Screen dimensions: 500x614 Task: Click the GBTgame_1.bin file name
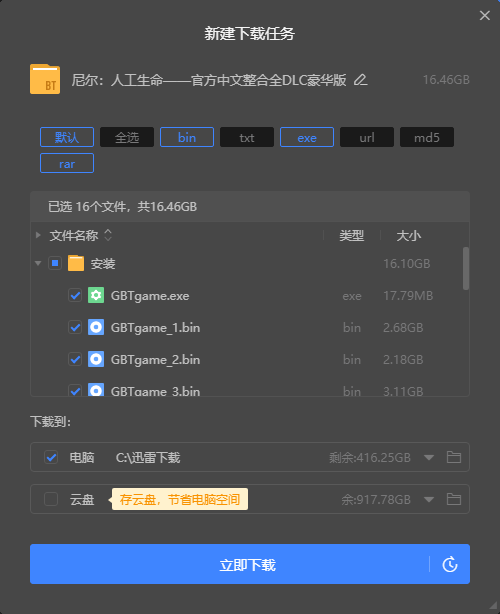[155, 328]
